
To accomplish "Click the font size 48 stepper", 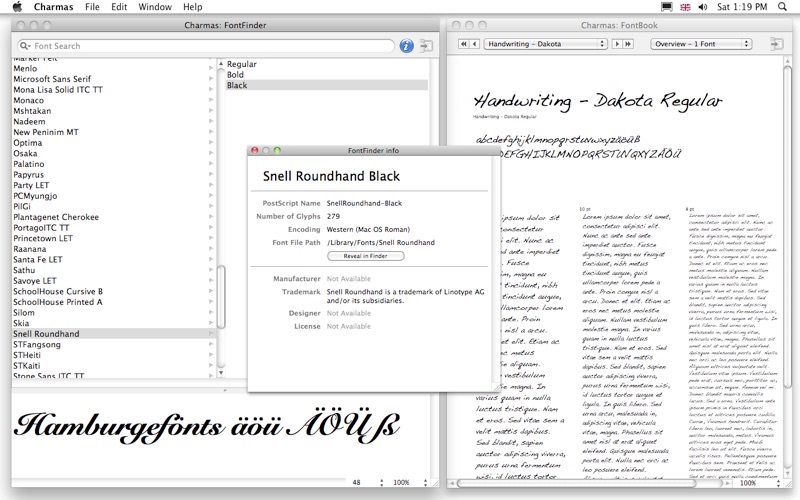I will 382,482.
